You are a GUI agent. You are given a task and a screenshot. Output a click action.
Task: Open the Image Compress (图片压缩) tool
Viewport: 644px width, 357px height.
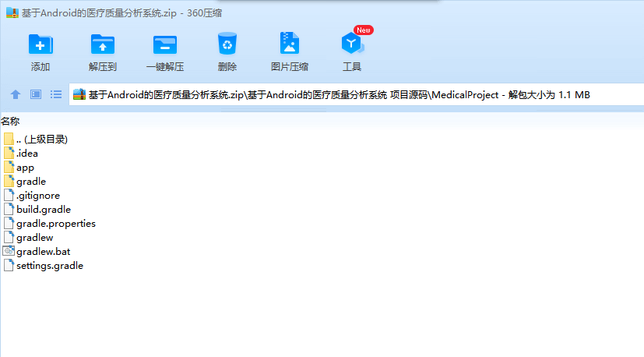coord(290,43)
